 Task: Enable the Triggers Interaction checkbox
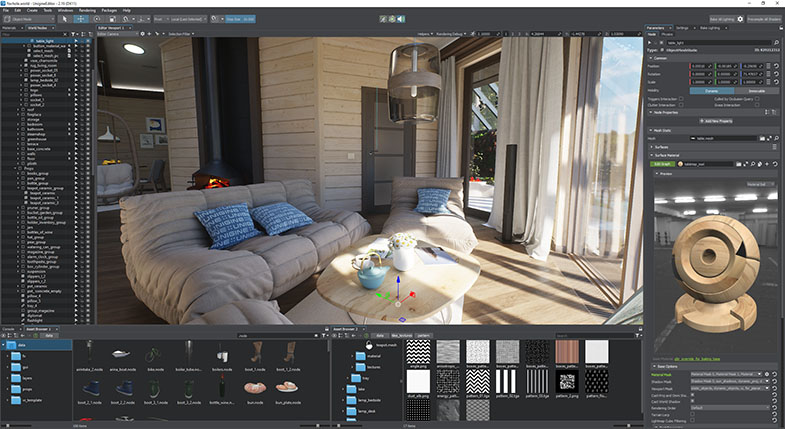[681, 99]
